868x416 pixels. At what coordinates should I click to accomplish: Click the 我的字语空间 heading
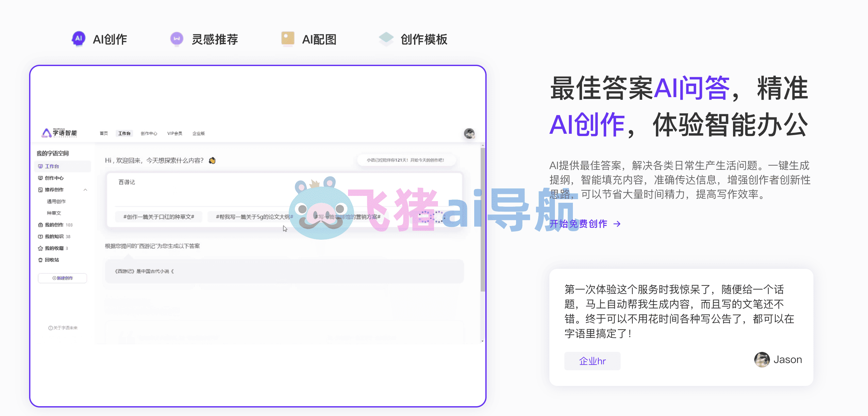coord(53,153)
